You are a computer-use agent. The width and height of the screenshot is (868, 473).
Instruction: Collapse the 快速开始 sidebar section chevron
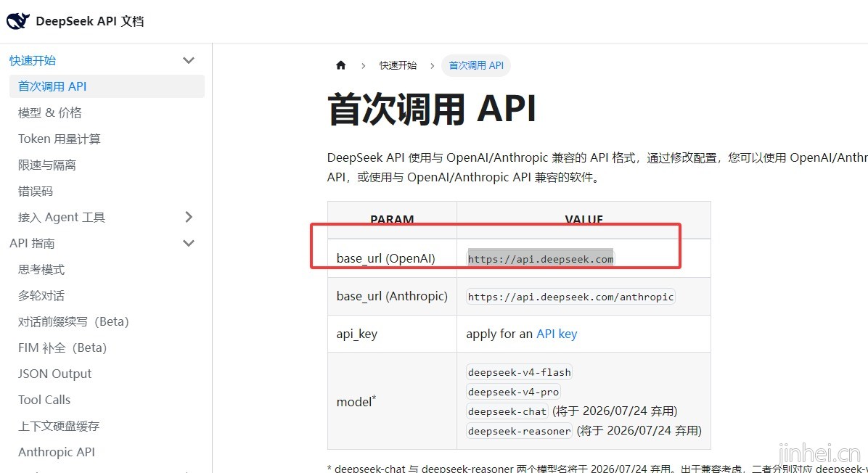tap(189, 60)
